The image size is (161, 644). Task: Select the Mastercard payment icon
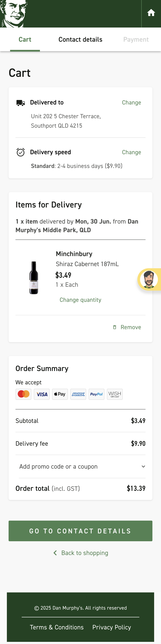pyautogui.click(x=23, y=394)
